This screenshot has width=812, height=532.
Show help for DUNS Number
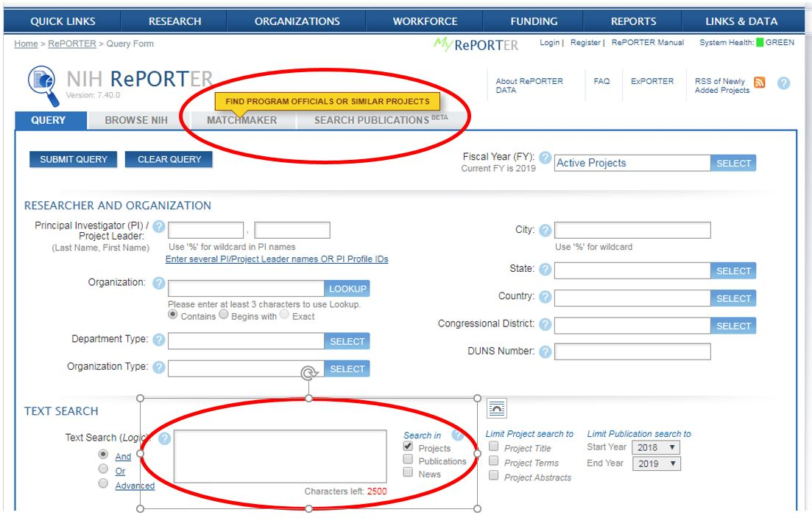tap(545, 351)
